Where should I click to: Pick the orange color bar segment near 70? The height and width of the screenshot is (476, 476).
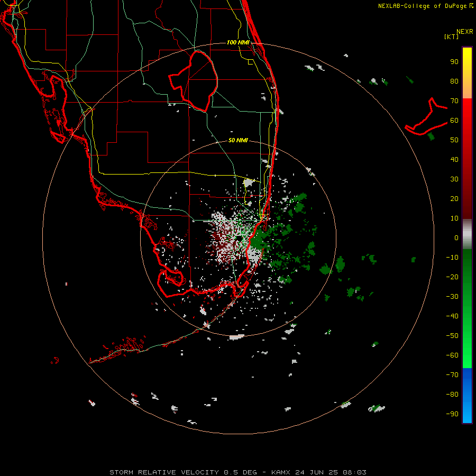coord(467,91)
